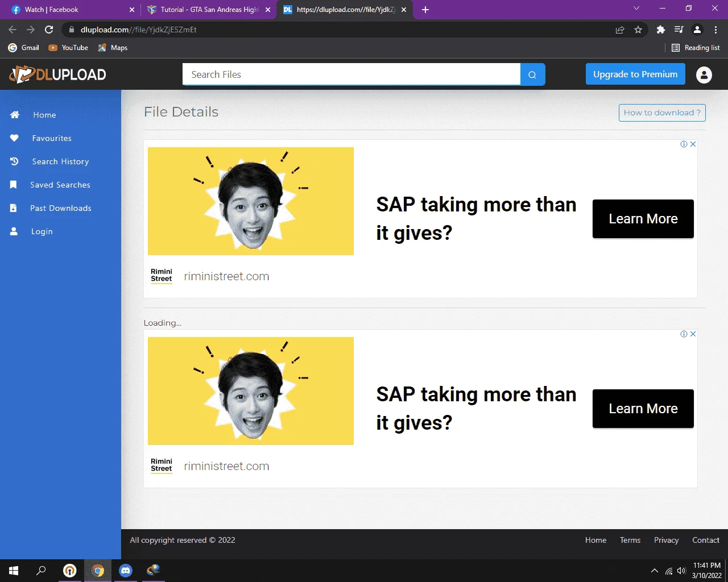Open the tab search dropdown arrow
Screen dimensions: 728x582
pos(636,9)
